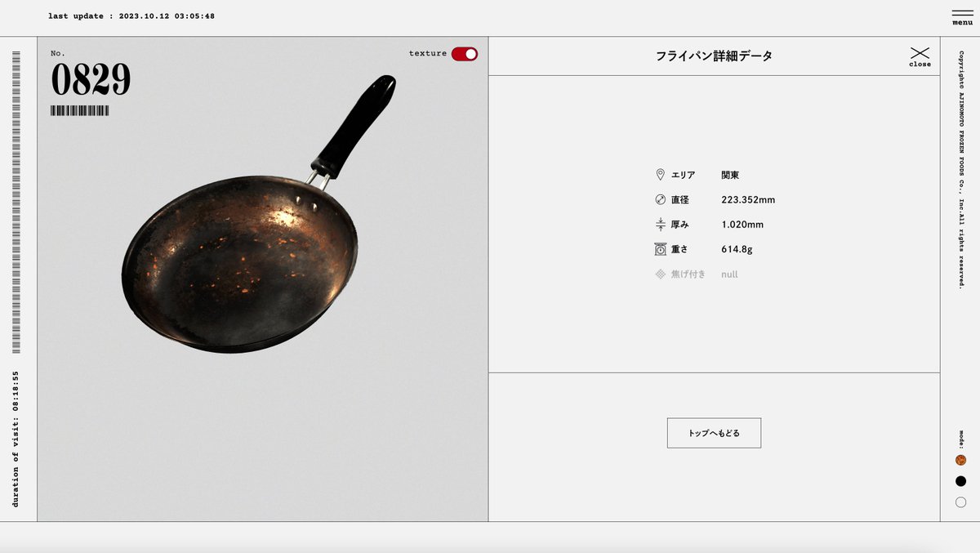
Task: Click the area location pin icon
Action: [x=660, y=175]
